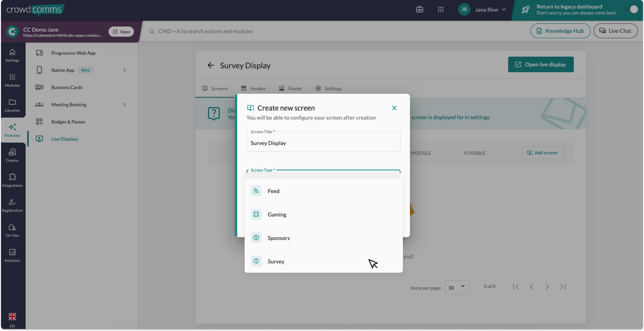Click the Registration sidebar item
The width and height of the screenshot is (644, 331).
click(12, 205)
